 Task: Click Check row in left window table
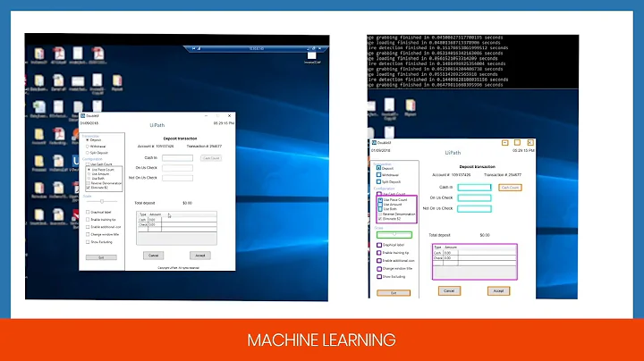(177, 225)
